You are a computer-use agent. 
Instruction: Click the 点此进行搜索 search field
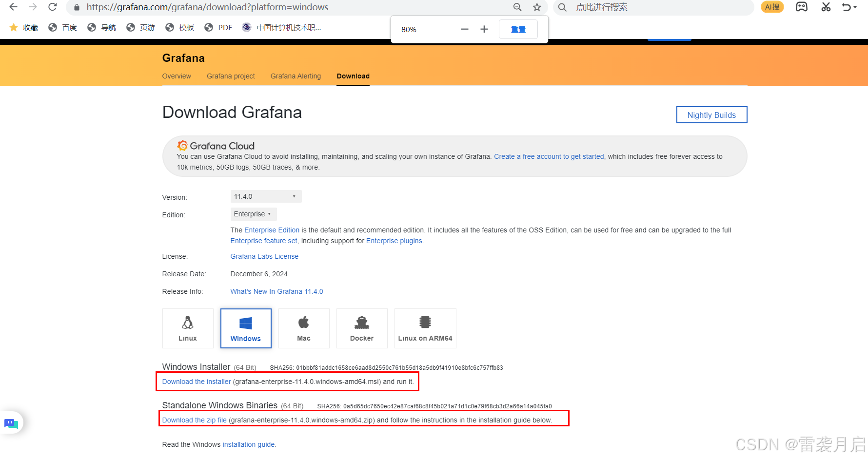click(653, 7)
